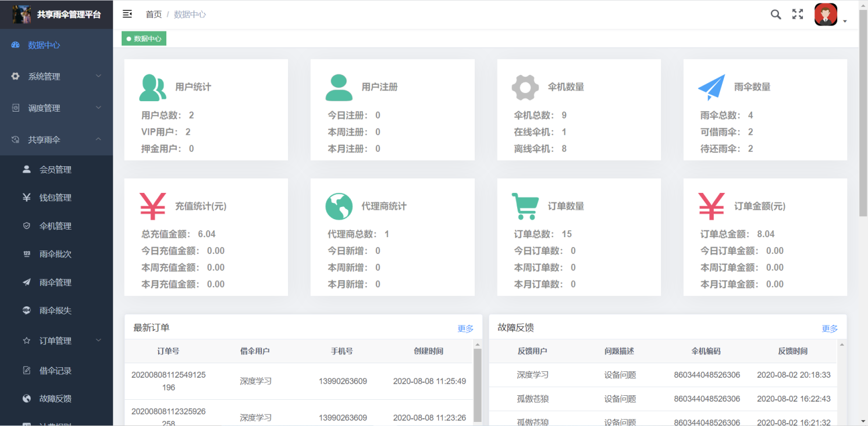Screen dimensions: 868x426
Task: Collapse sidebar using the hamburger icon
Action: (x=127, y=14)
